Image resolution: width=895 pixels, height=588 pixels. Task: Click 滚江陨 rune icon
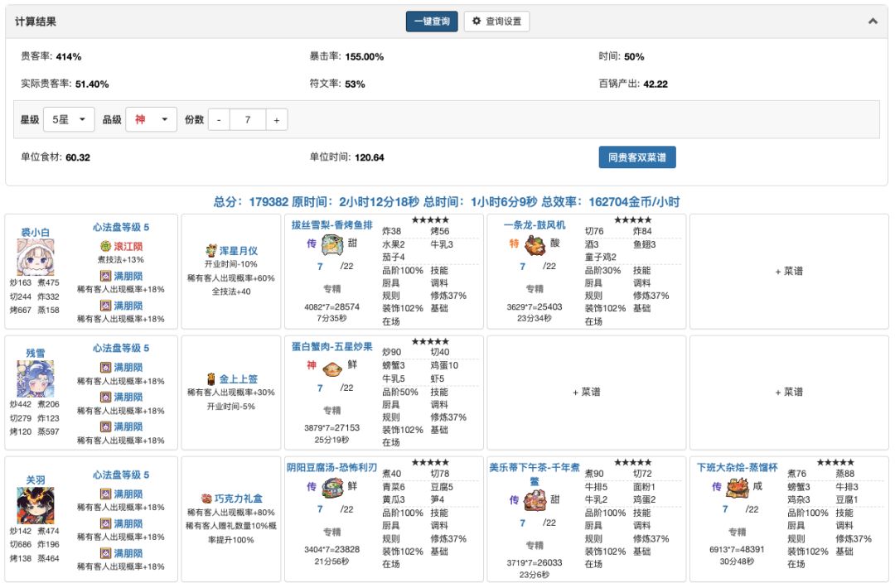[105, 246]
